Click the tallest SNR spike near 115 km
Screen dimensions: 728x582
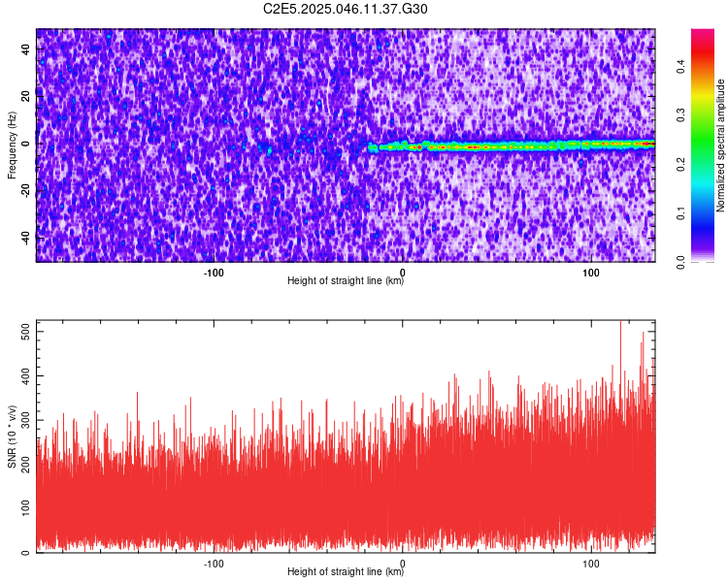621,353
